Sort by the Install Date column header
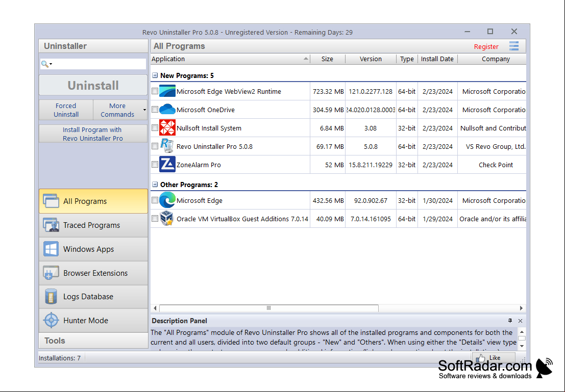The height and width of the screenshot is (392, 565). pyautogui.click(x=437, y=59)
